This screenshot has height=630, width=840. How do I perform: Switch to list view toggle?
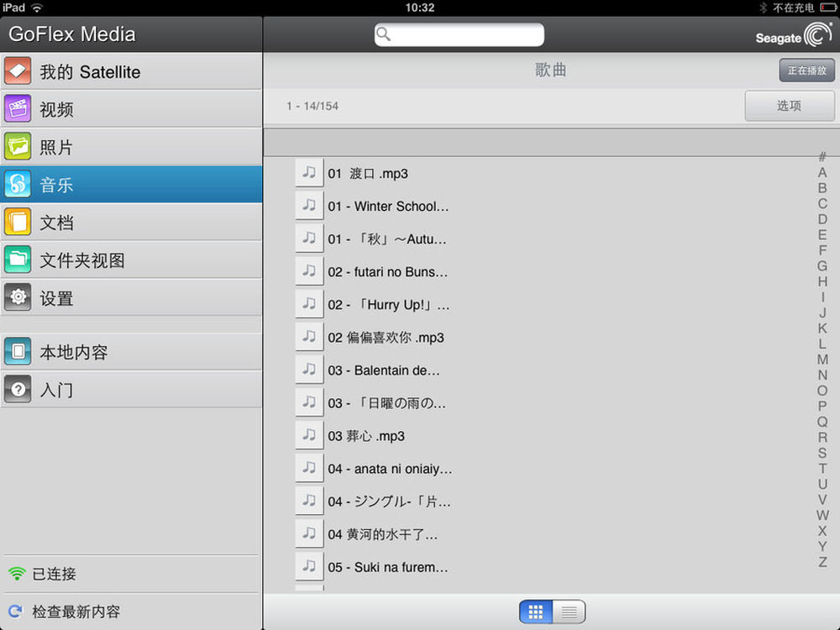[569, 612]
